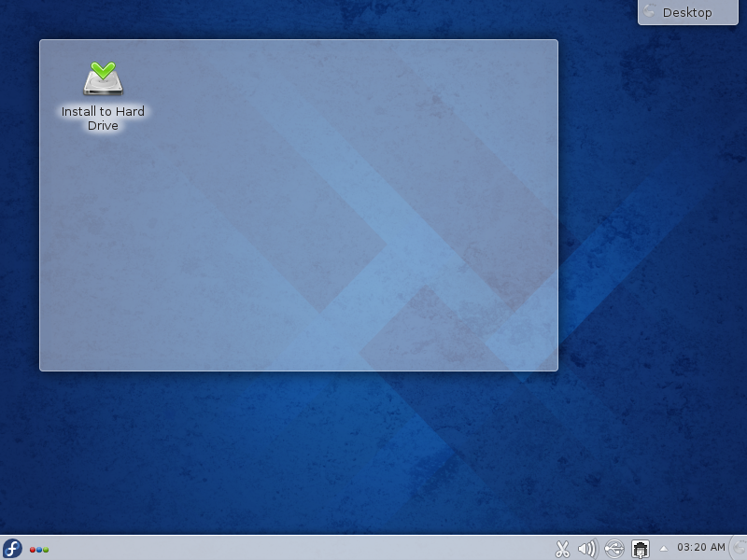This screenshot has height=560, width=747.
Task: Click the panel toolbox cashew at panel's right end
Action: point(740,548)
